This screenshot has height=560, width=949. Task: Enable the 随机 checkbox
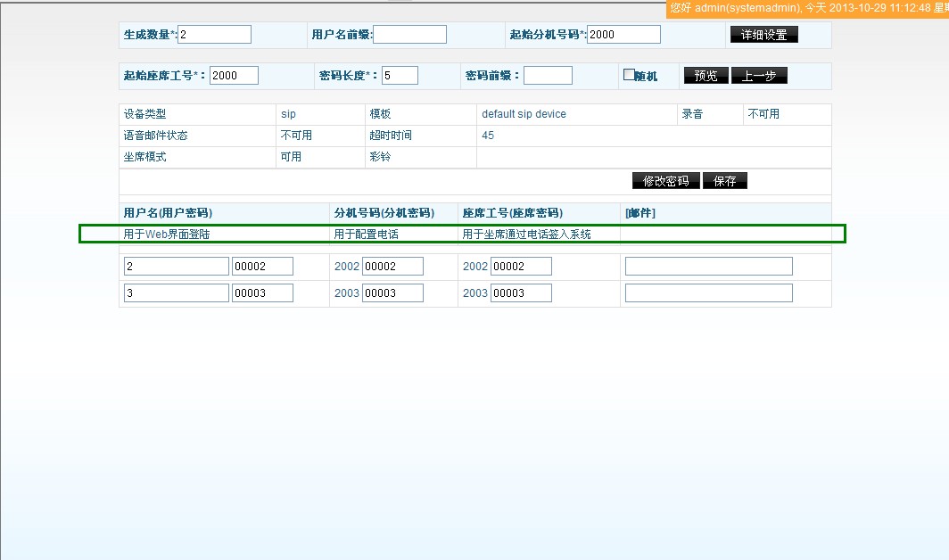629,75
